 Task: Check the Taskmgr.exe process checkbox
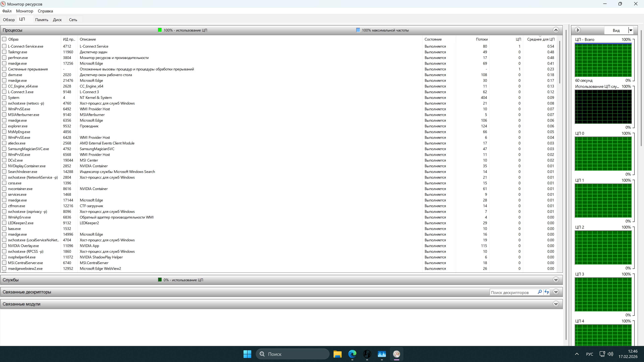4,52
